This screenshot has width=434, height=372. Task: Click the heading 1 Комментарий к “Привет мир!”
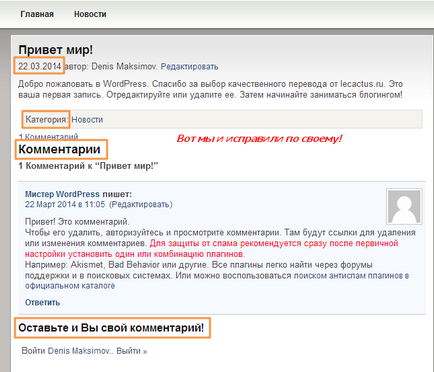pyautogui.click(x=88, y=166)
